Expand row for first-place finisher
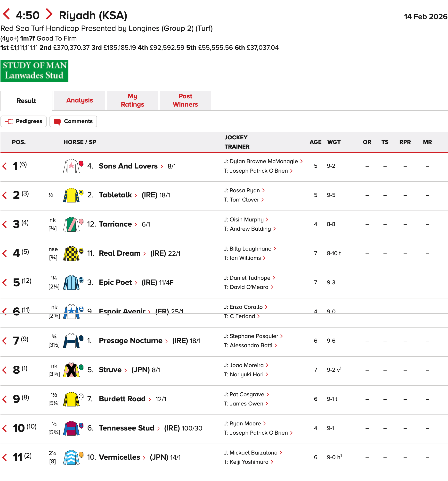The height and width of the screenshot is (481, 448). [x=5, y=166]
